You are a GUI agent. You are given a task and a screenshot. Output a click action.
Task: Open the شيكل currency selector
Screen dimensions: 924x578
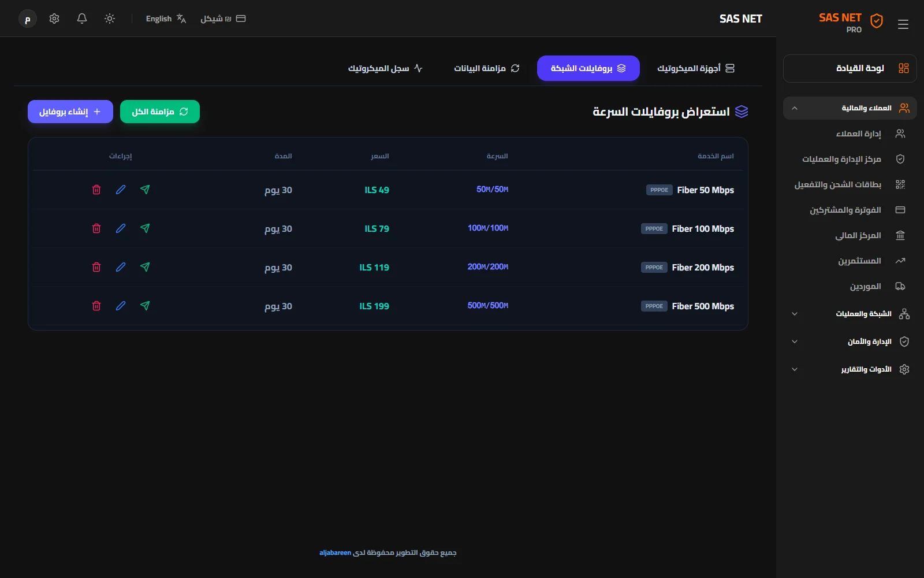[223, 18]
